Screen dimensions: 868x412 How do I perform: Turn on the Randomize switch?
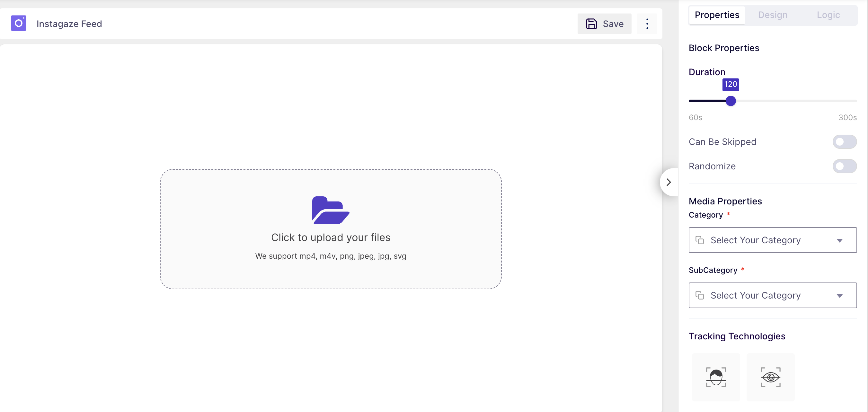(844, 166)
